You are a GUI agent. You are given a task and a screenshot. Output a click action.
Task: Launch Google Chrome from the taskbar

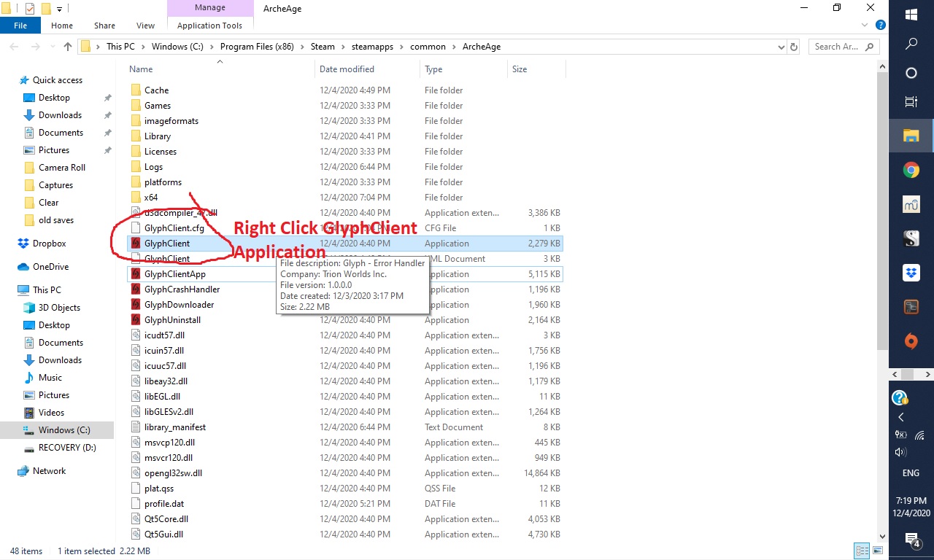tap(911, 171)
